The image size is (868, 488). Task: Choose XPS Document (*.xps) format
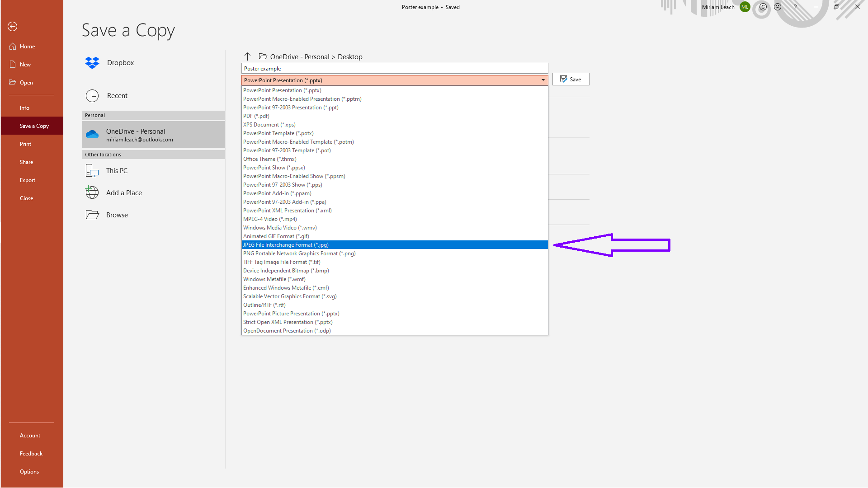pyautogui.click(x=395, y=125)
